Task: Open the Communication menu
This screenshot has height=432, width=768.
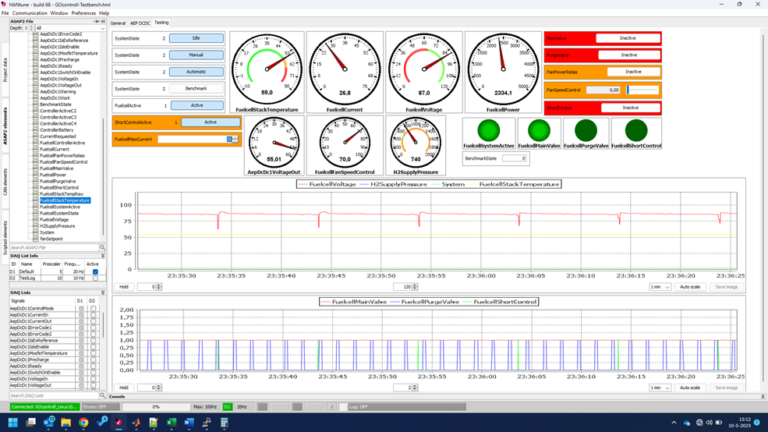Action: pos(29,13)
